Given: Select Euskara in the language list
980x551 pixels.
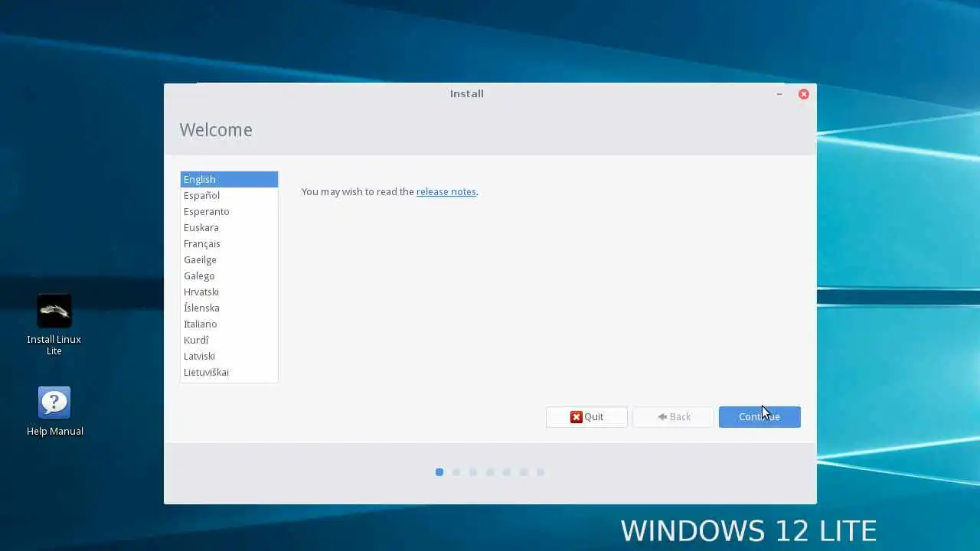Looking at the screenshot, I should coord(229,227).
